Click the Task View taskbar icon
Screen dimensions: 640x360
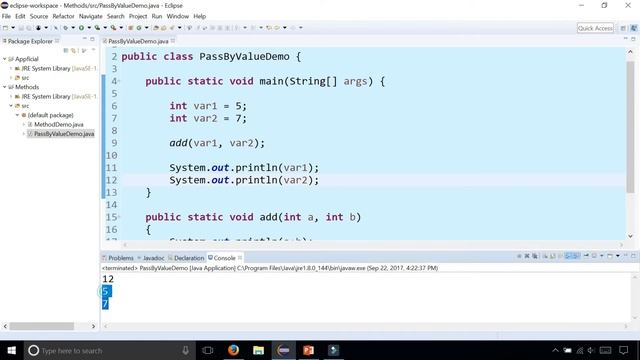click(208, 350)
